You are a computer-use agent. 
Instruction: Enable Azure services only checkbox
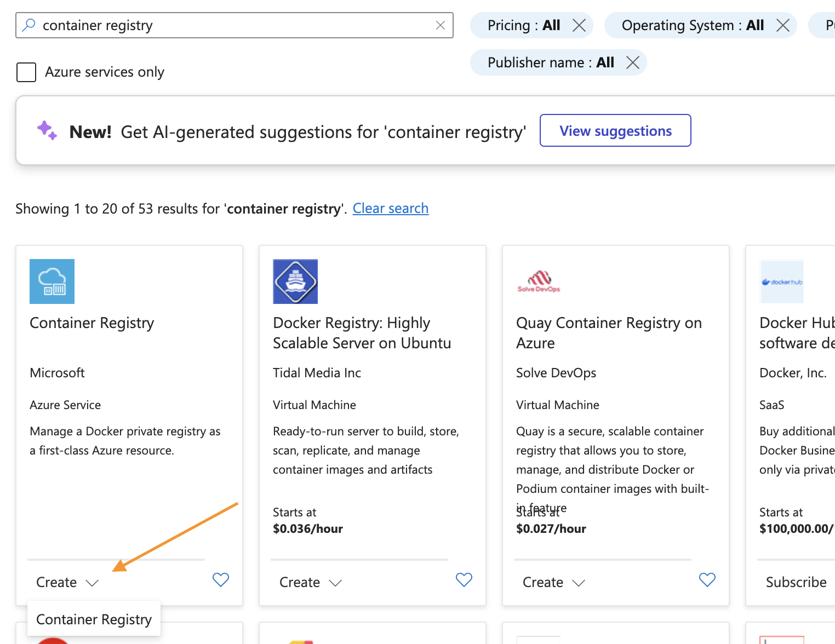point(26,72)
